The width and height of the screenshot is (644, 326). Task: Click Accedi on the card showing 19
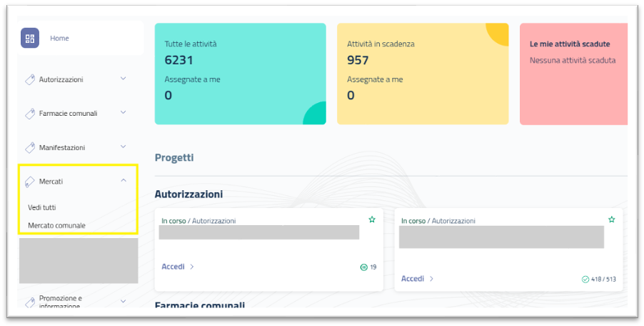tap(173, 267)
